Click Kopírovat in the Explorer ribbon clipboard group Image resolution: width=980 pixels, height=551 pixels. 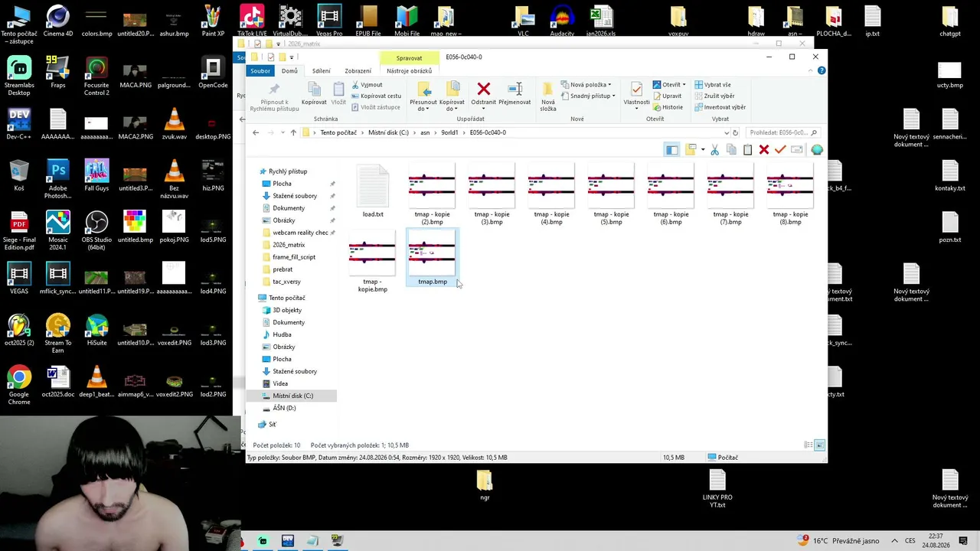coord(314,93)
